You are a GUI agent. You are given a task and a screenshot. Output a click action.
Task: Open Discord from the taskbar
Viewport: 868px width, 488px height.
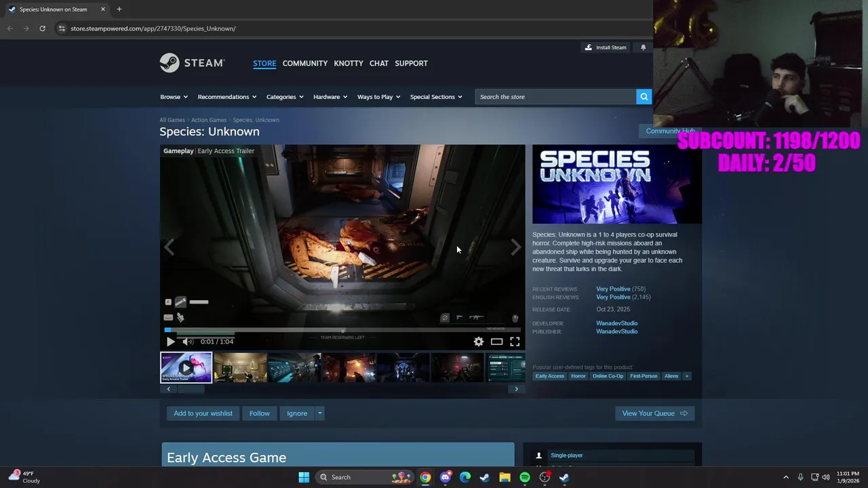point(445,477)
